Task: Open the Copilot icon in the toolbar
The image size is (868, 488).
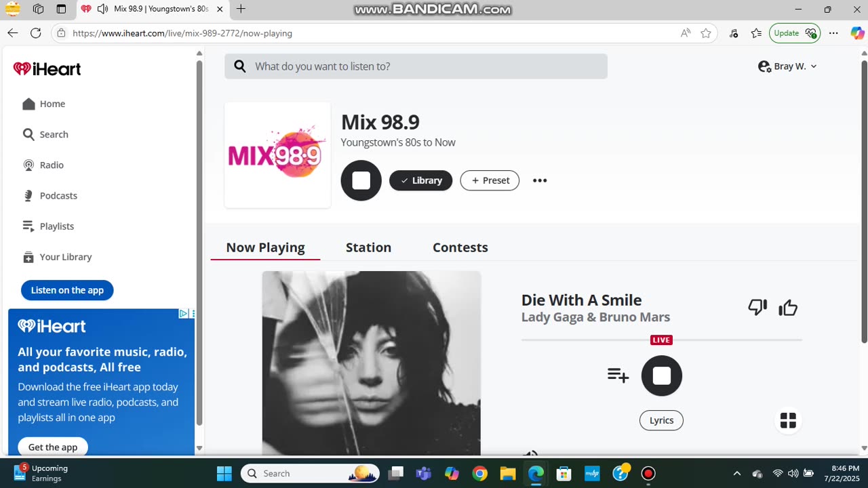Action: point(857,33)
